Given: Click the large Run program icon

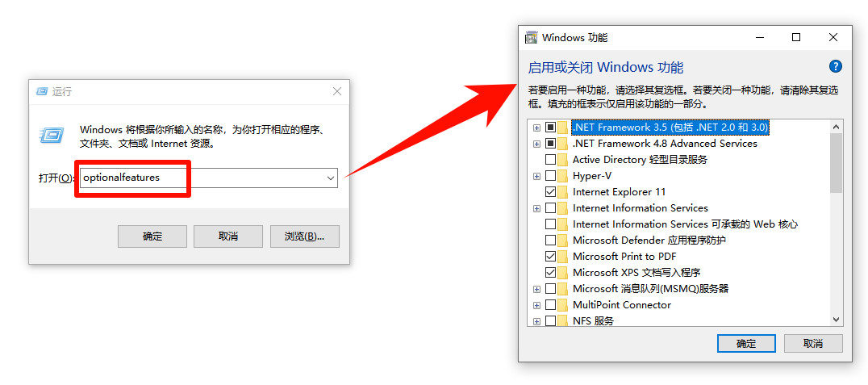Looking at the screenshot, I should [x=51, y=135].
